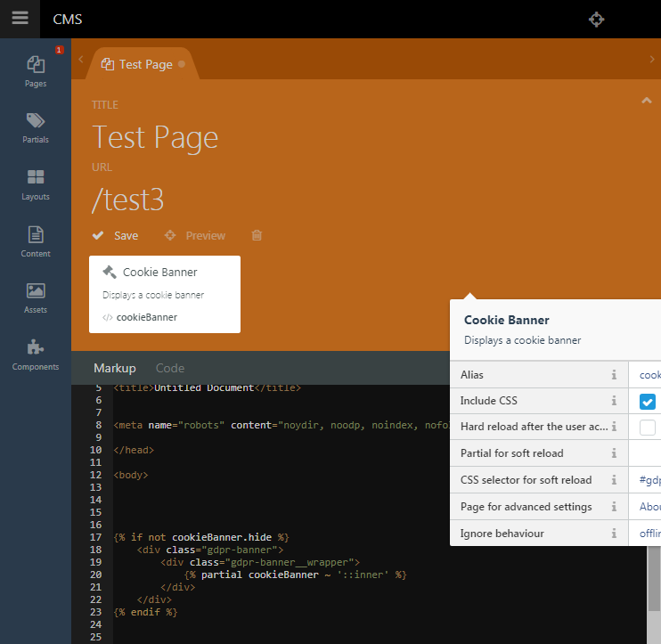Screen dimensions: 661x644
Task: Switch to the Code tab
Action: 170,369
